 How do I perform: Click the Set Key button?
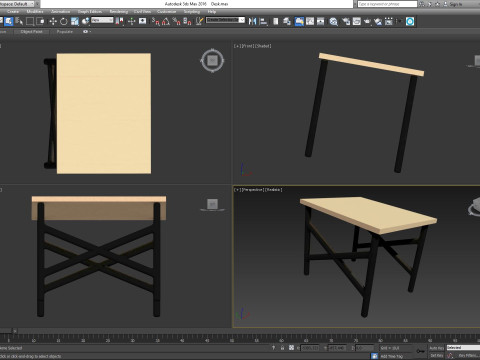[x=436, y=356]
